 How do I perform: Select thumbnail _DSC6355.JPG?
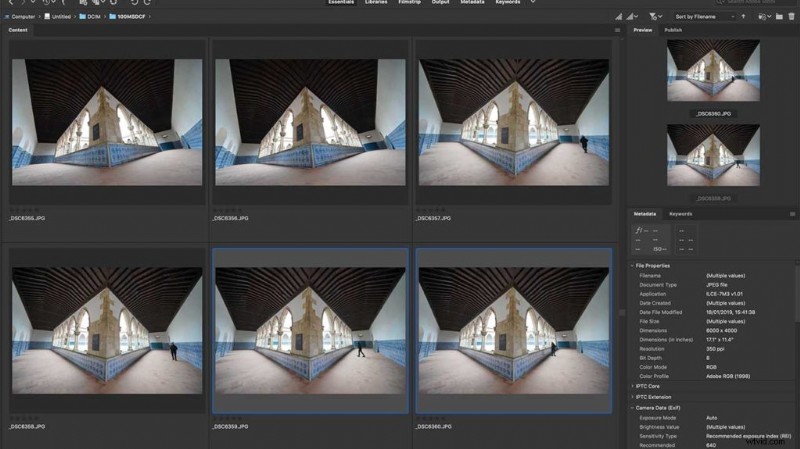[107, 122]
